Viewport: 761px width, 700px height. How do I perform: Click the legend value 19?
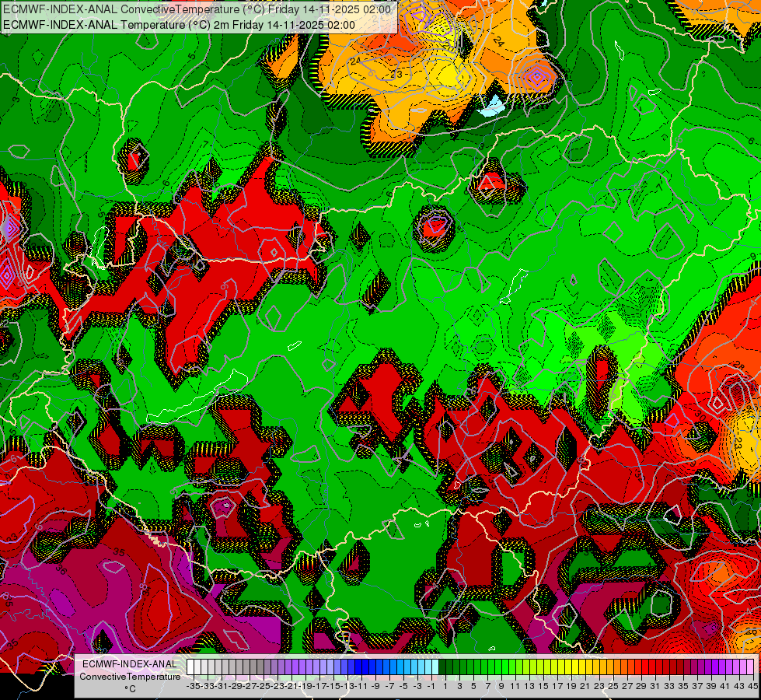tap(571, 687)
